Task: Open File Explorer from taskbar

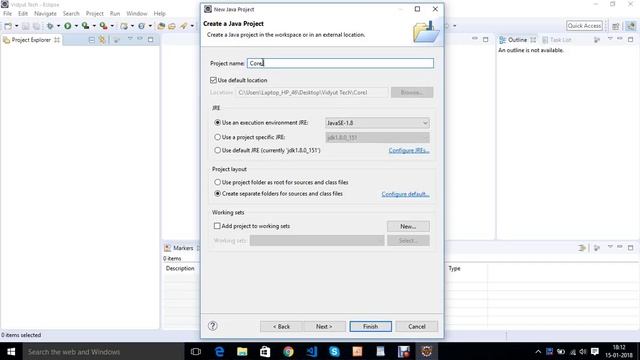Action: click(242, 351)
